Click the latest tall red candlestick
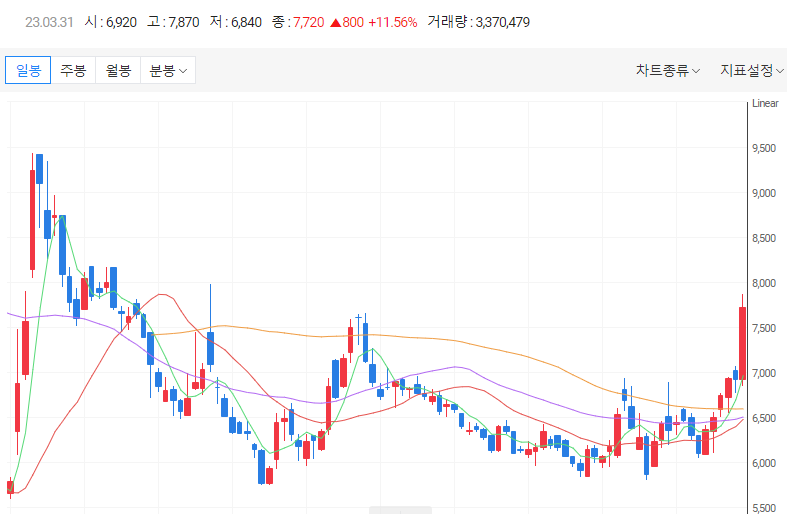 click(x=742, y=343)
